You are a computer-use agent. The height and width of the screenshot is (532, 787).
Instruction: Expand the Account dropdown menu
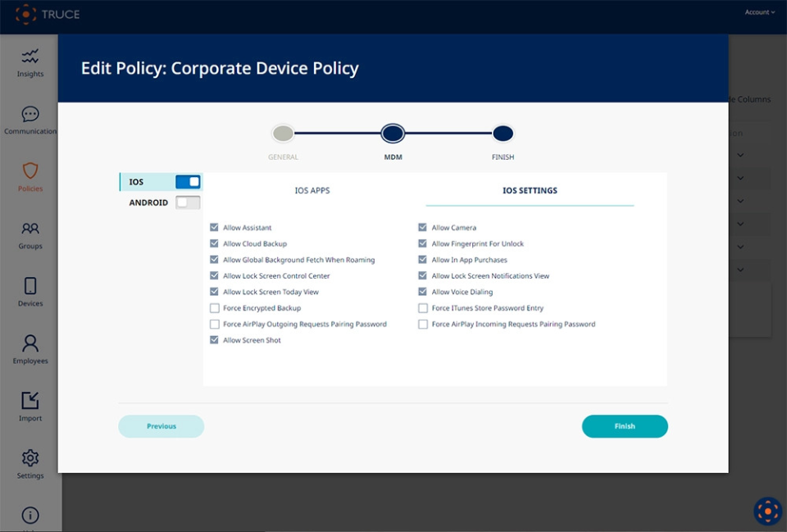(759, 12)
